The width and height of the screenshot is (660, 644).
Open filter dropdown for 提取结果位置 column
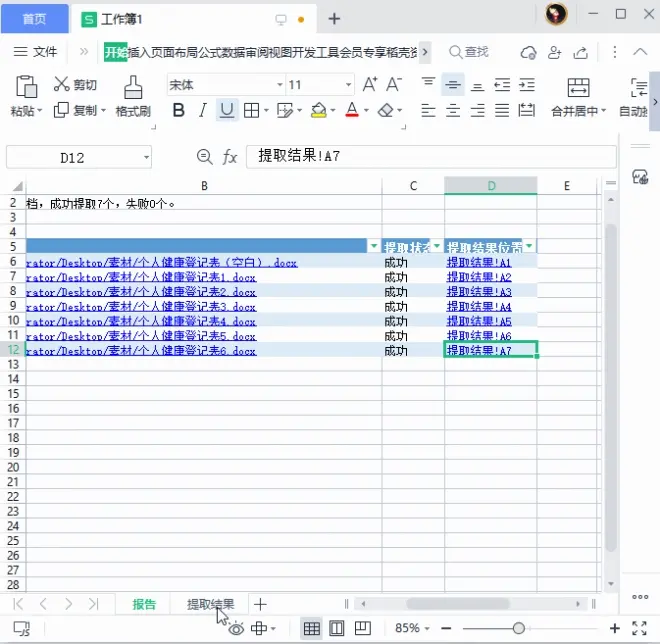point(529,246)
